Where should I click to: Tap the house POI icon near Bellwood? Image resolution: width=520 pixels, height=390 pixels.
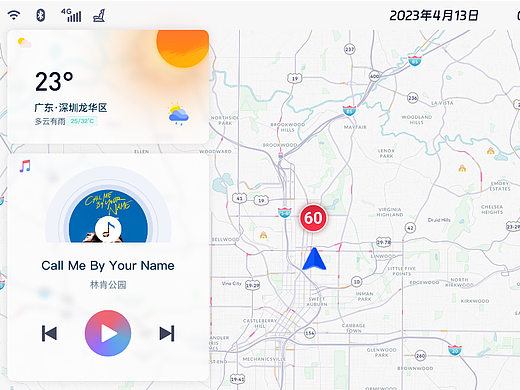[x=263, y=235]
